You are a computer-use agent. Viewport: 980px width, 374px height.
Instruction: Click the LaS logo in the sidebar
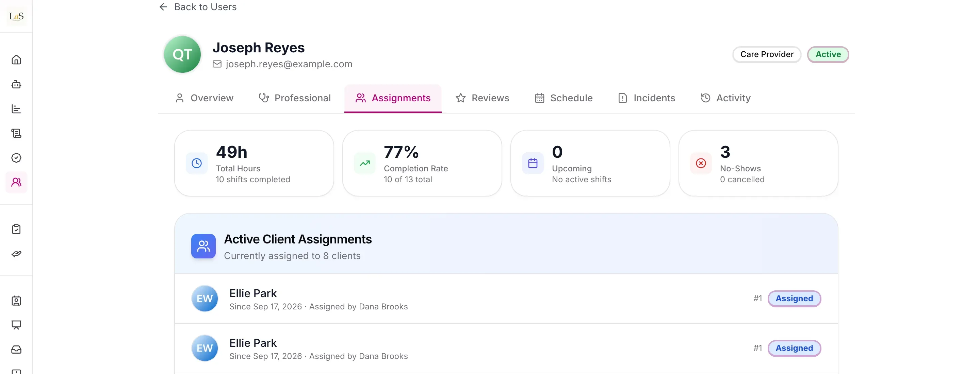[x=16, y=16]
